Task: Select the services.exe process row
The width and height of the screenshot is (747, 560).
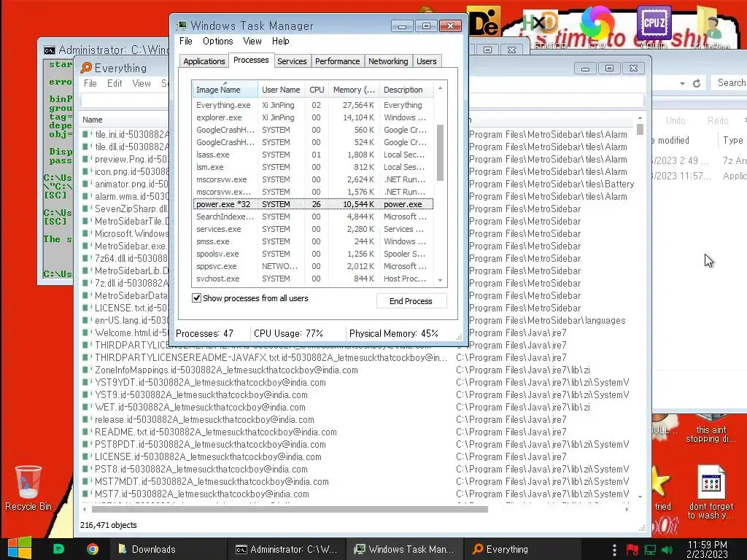Action: point(313,229)
